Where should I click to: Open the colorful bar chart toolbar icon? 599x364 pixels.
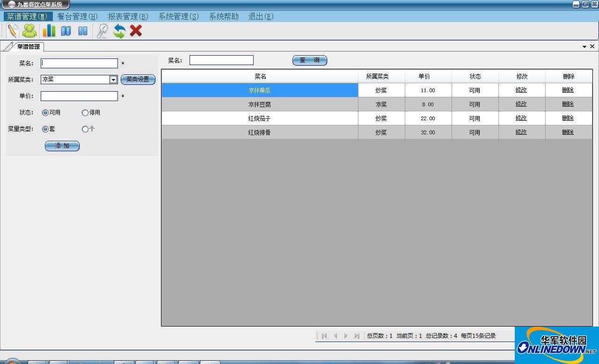pyautogui.click(x=49, y=31)
